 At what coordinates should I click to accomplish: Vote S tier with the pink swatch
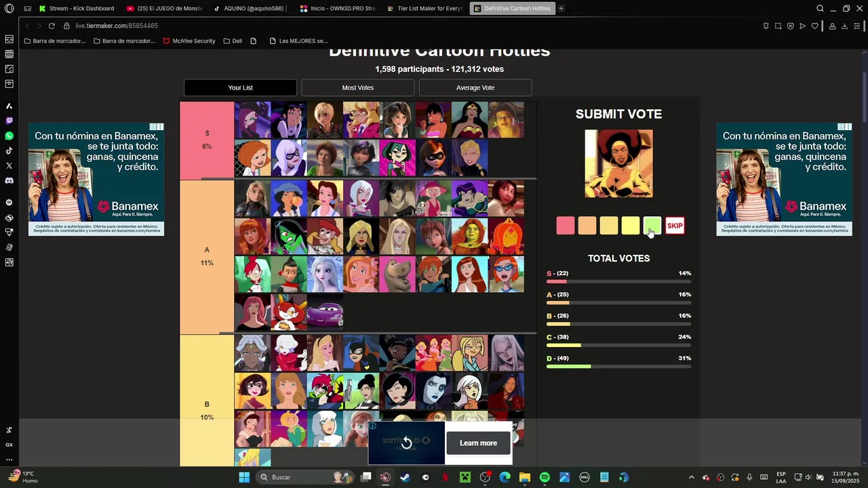pyautogui.click(x=566, y=226)
